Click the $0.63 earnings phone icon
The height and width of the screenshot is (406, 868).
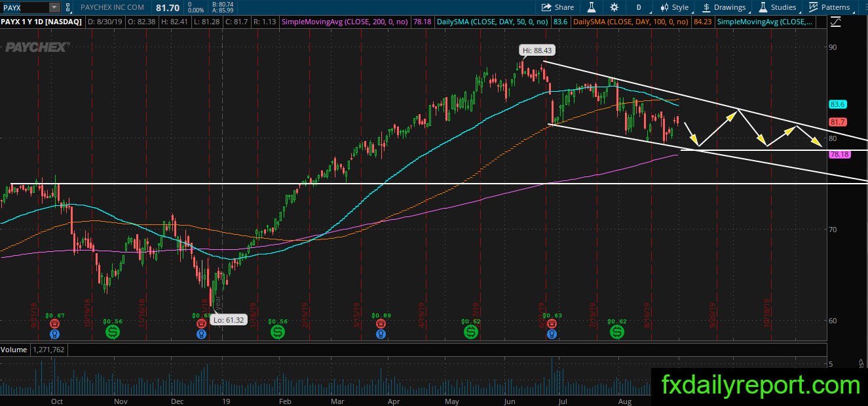554,324
